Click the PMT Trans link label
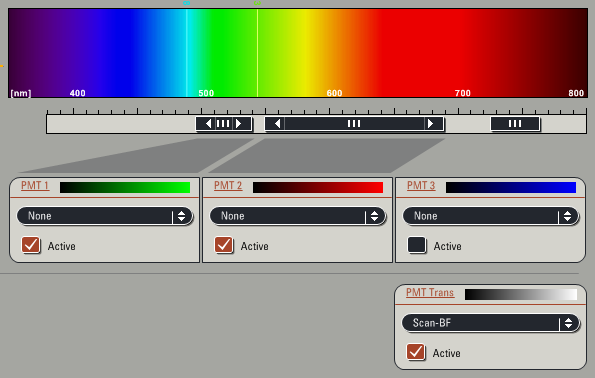This screenshot has width=595, height=378. tap(430, 293)
